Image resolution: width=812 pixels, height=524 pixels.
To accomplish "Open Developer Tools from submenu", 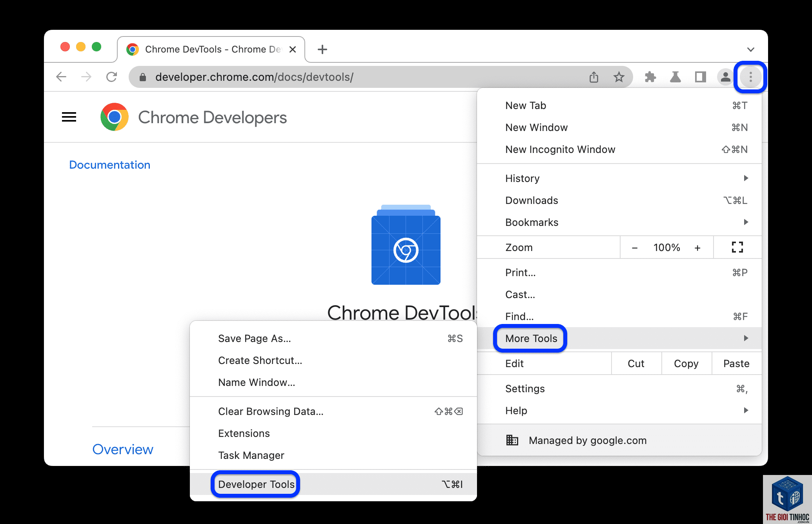I will pyautogui.click(x=333, y=484).
